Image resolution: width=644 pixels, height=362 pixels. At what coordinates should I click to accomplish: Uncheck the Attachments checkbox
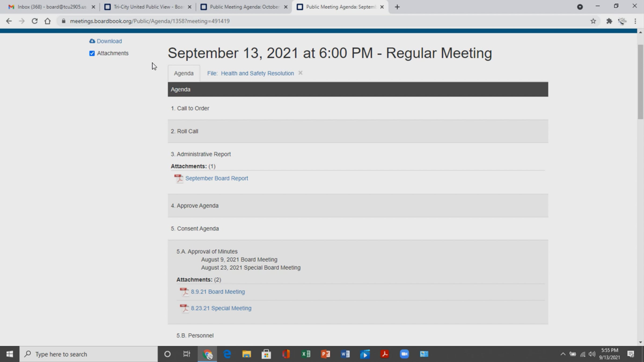coord(92,53)
